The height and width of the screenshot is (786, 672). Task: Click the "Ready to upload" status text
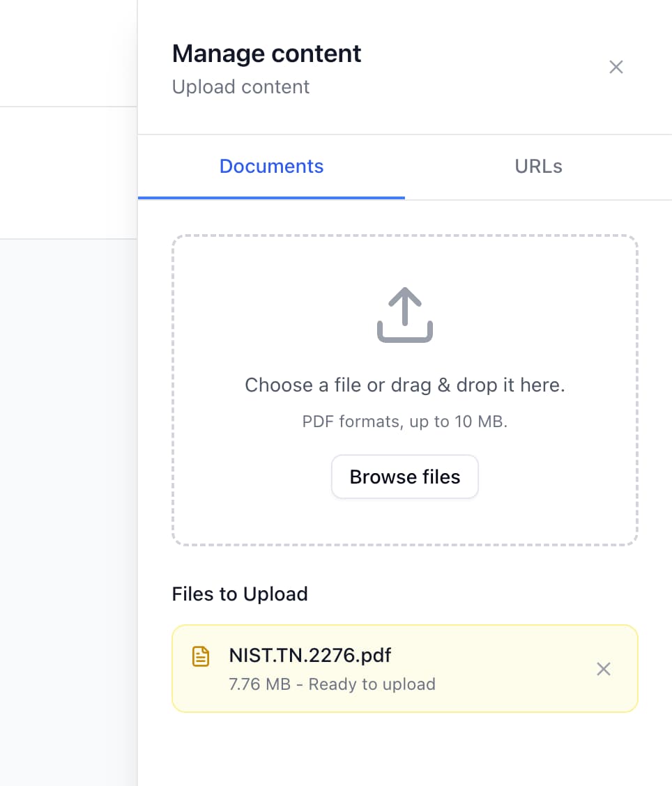(x=372, y=684)
